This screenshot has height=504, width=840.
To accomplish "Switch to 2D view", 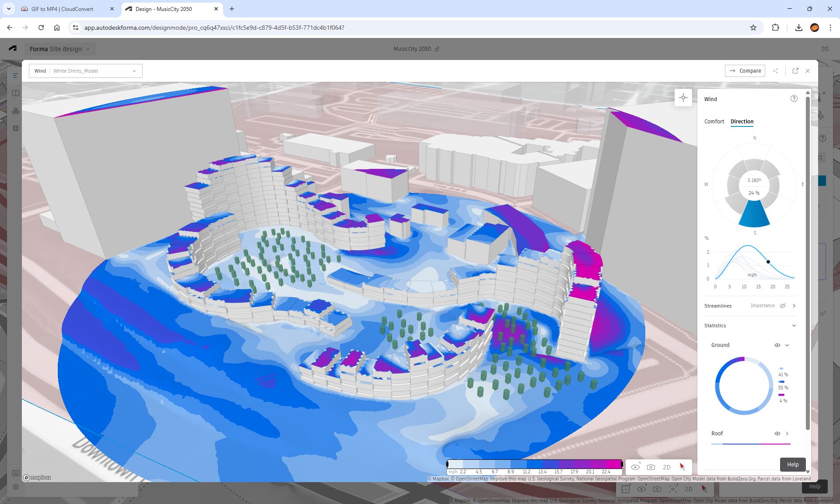I will click(x=667, y=467).
